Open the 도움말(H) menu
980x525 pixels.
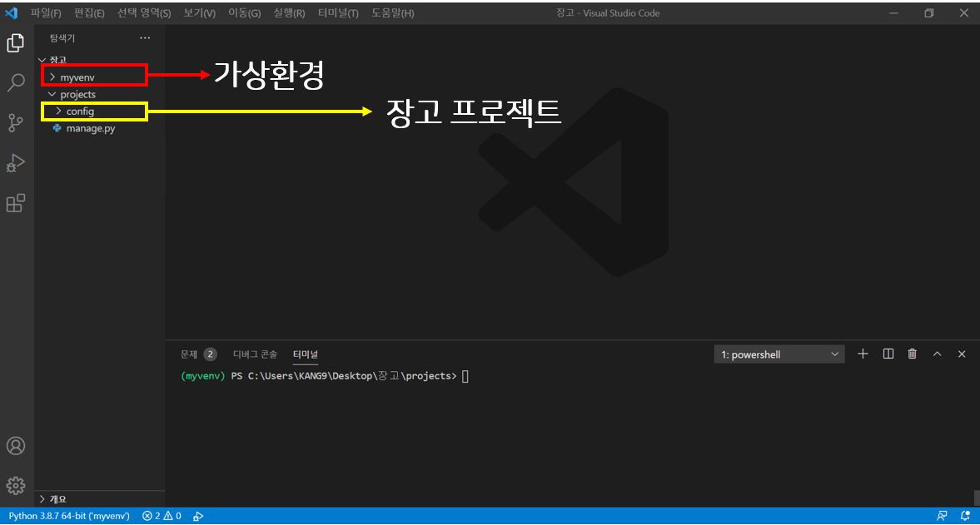pyautogui.click(x=392, y=13)
